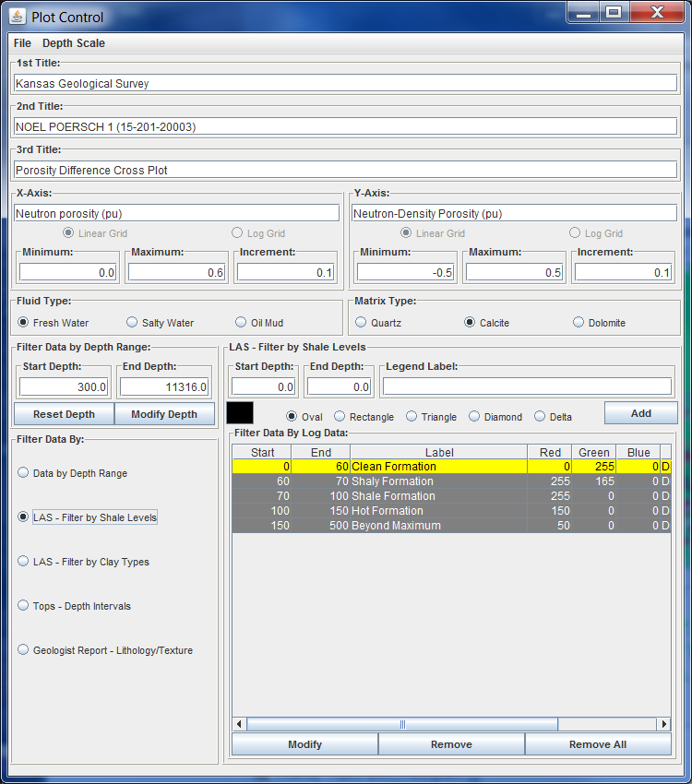692x784 pixels.
Task: Click the 1st Title text field
Action: tap(345, 83)
